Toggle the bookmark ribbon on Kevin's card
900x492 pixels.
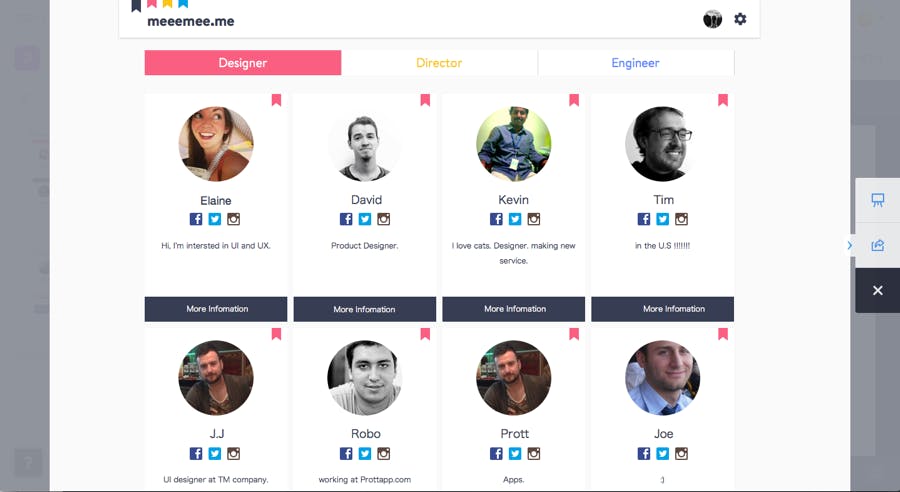point(574,100)
